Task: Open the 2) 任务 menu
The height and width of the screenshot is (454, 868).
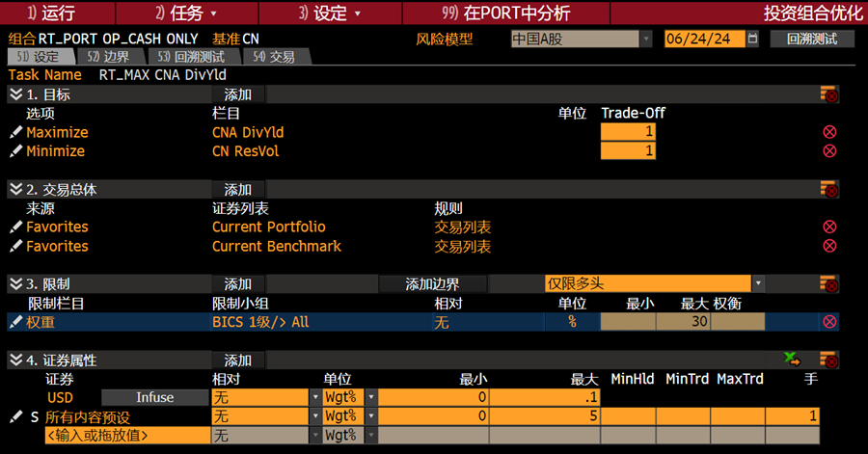Action: click(186, 13)
